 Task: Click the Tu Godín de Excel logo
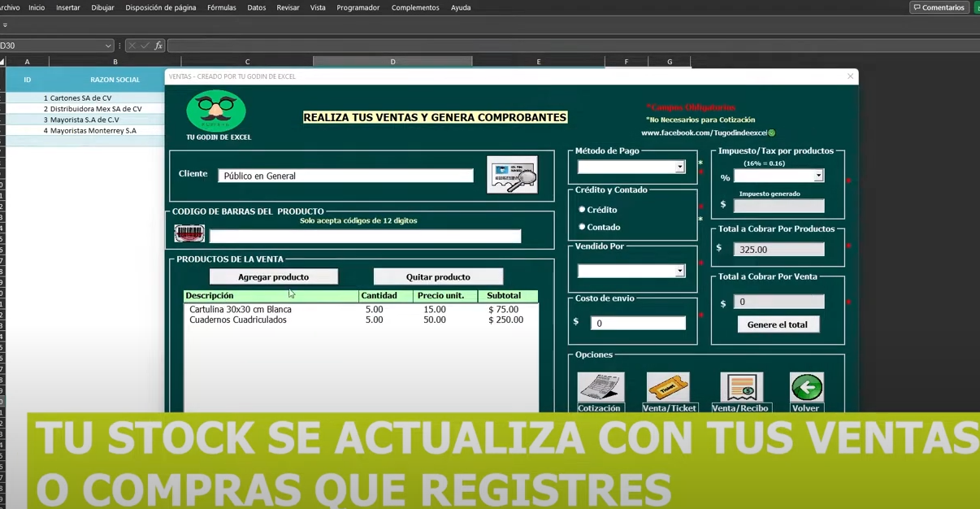pos(215,110)
